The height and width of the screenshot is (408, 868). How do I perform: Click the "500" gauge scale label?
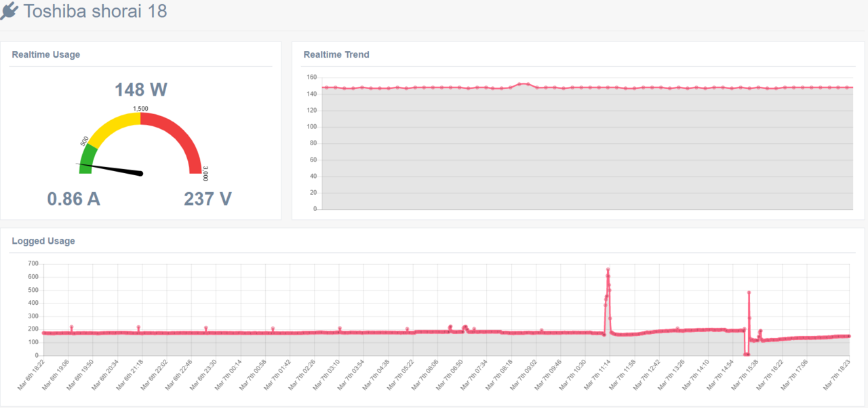click(85, 141)
